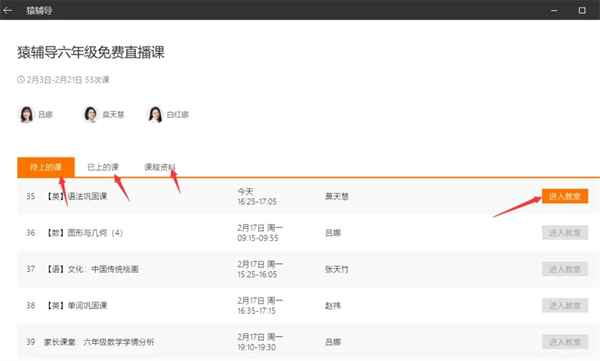The width and height of the screenshot is (600, 361).
Task: Click the time 2月17日 16:35-17:15
Action: (x=260, y=305)
